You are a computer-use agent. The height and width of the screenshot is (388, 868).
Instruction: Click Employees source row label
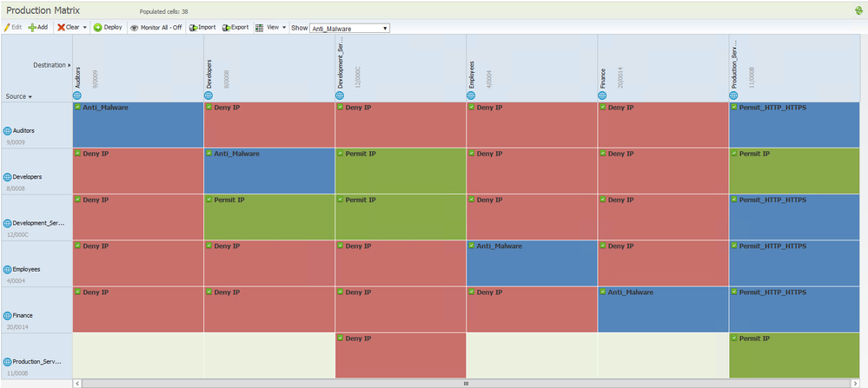point(25,270)
